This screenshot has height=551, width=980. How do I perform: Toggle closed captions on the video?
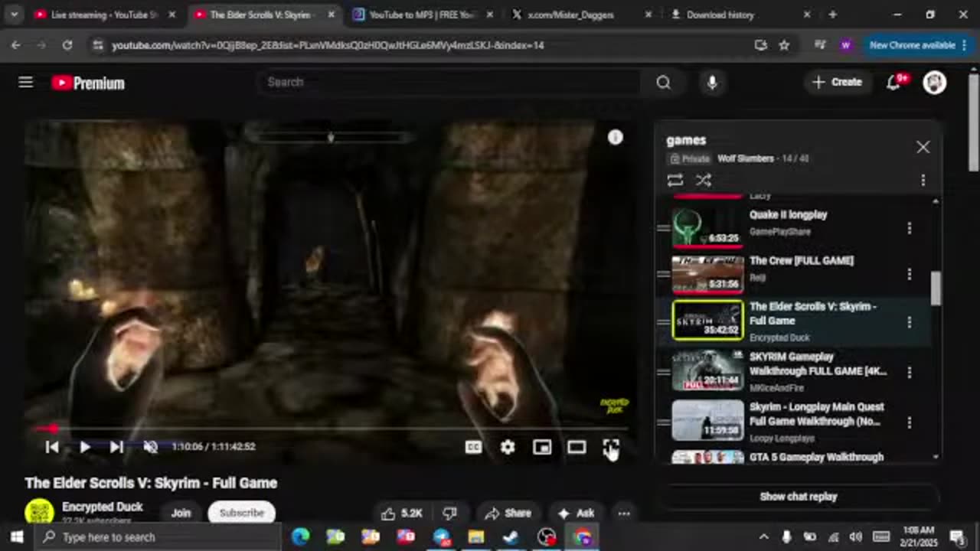(473, 447)
